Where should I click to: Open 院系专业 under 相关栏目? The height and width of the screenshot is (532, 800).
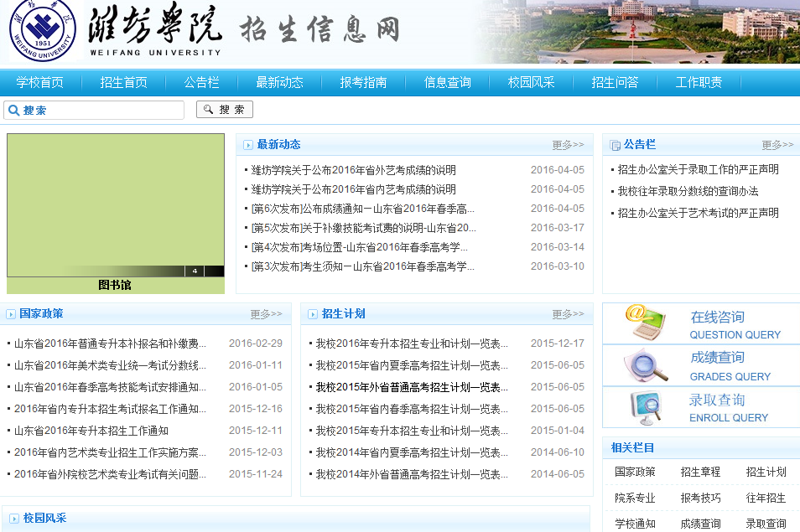[x=635, y=498]
